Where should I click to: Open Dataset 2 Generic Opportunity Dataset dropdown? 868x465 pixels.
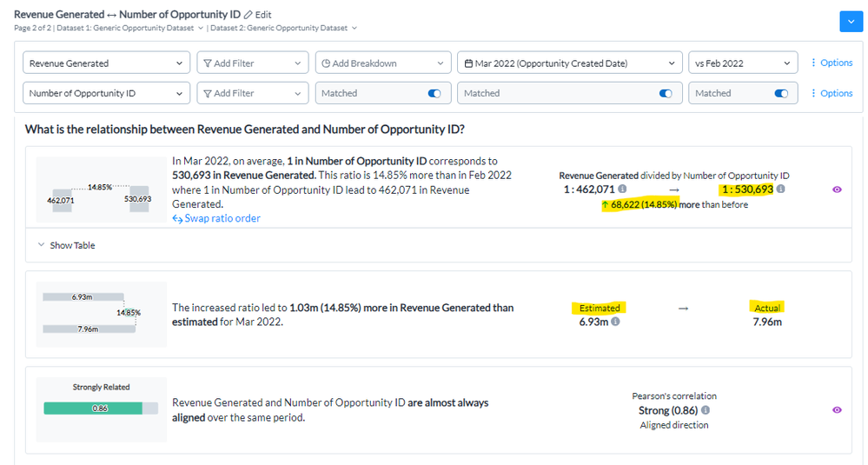(284, 28)
